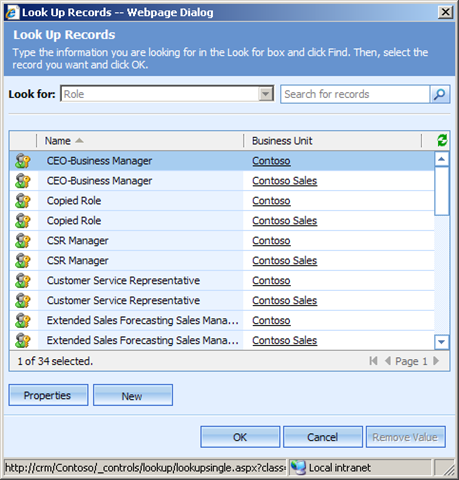This screenshot has height=480, width=459.
Task: Open Contoso link in Extended Sales Forecasting row
Action: click(271, 321)
